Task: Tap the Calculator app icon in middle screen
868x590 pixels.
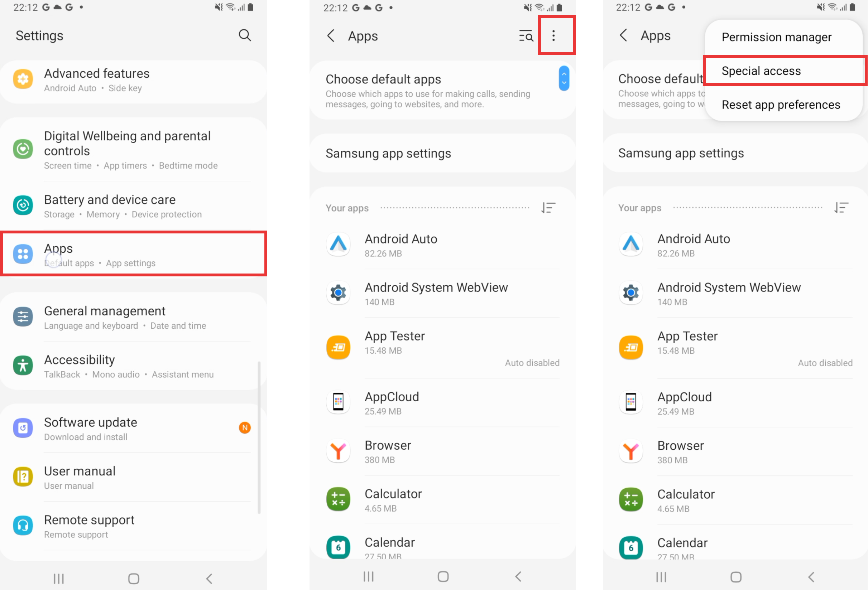Action: click(x=338, y=499)
